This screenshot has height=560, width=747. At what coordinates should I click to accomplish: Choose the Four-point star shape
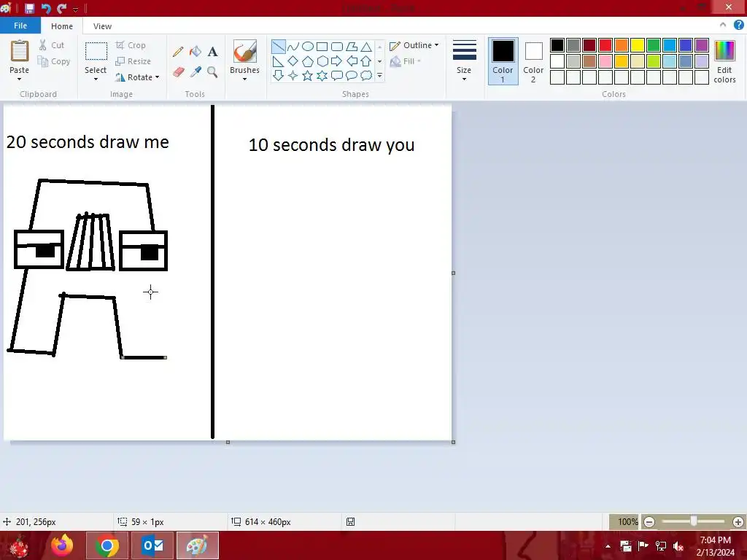tap(293, 75)
